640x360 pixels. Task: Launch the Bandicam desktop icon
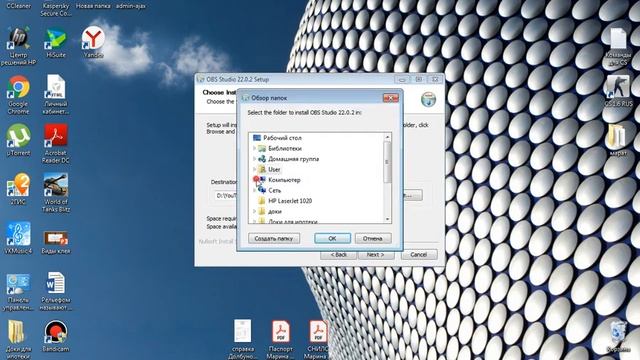pos(56,333)
